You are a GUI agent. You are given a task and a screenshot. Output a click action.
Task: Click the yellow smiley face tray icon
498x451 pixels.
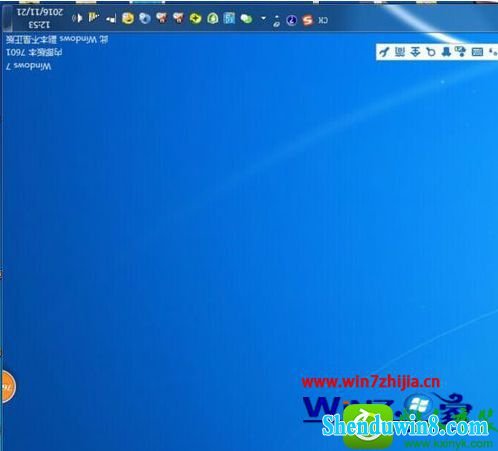point(128,18)
